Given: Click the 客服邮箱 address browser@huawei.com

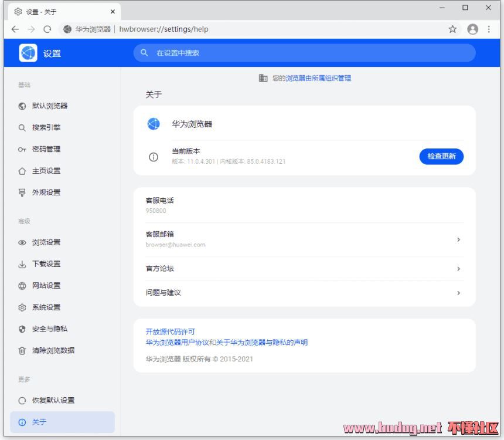Looking at the screenshot, I should point(175,245).
